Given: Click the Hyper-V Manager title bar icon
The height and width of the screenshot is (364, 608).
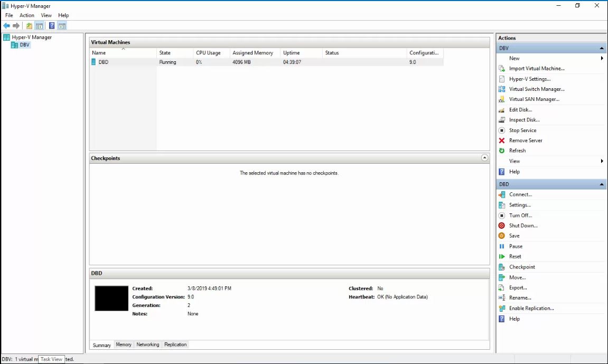Looking at the screenshot, I should [x=5, y=6].
